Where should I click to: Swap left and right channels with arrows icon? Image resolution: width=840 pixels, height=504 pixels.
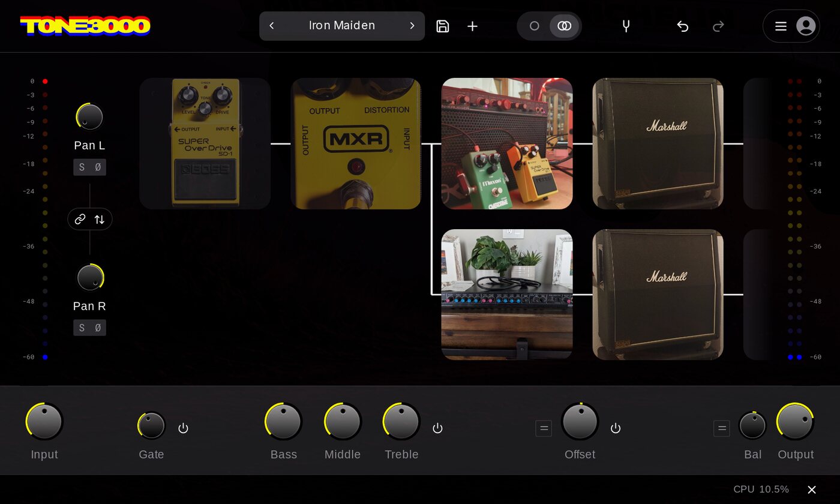pyautogui.click(x=100, y=220)
